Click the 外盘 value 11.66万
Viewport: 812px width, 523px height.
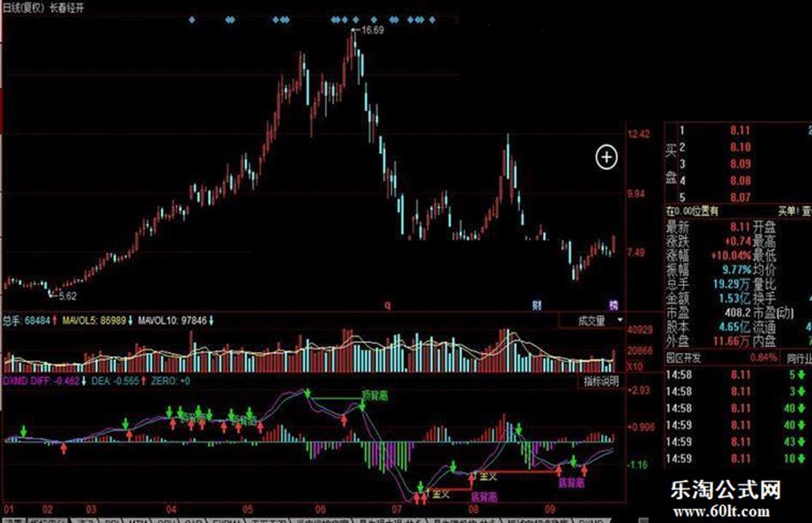click(732, 342)
